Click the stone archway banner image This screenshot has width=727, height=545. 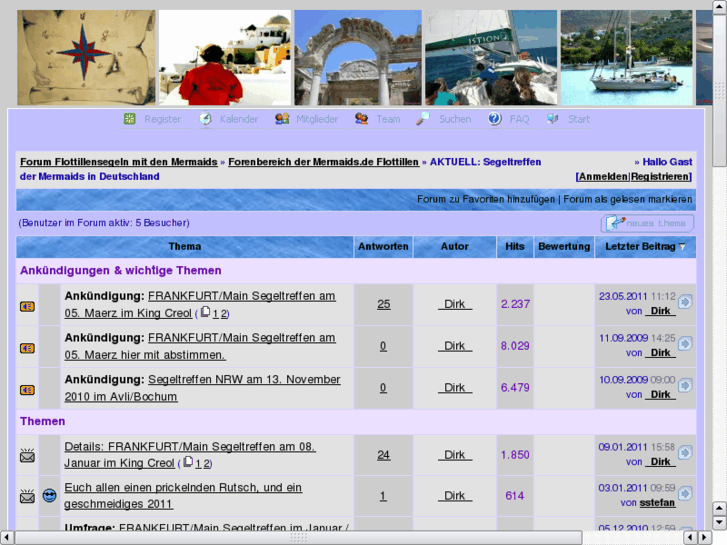(x=358, y=58)
